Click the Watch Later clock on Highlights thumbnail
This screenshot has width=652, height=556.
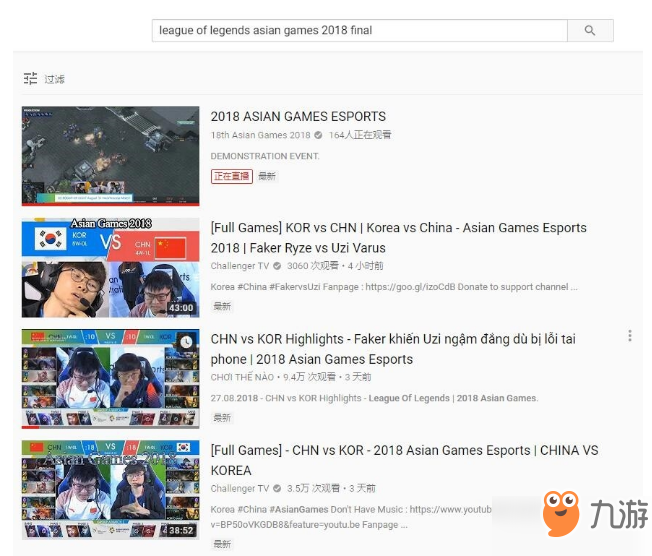click(x=186, y=342)
